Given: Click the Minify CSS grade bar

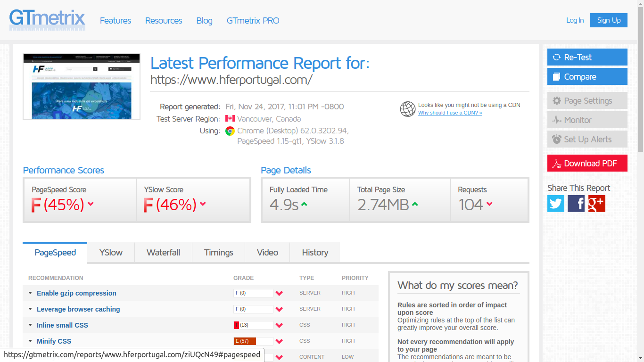Looking at the screenshot, I should [253, 341].
